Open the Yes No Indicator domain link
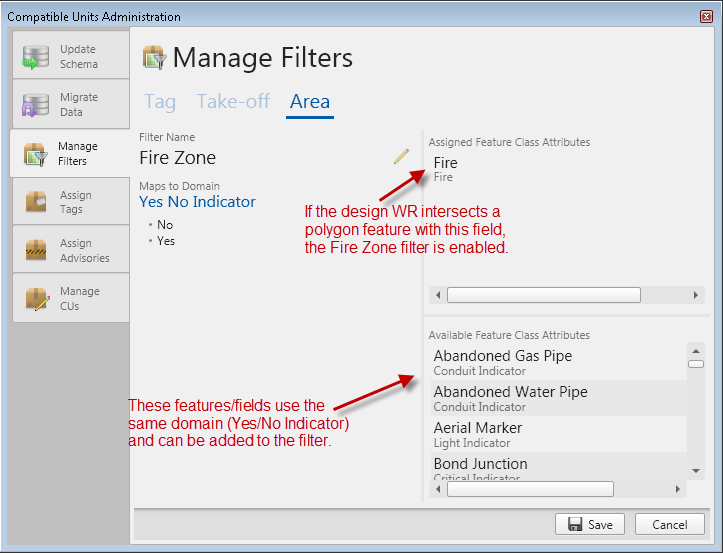Viewport: 723px width, 553px height. (197, 202)
